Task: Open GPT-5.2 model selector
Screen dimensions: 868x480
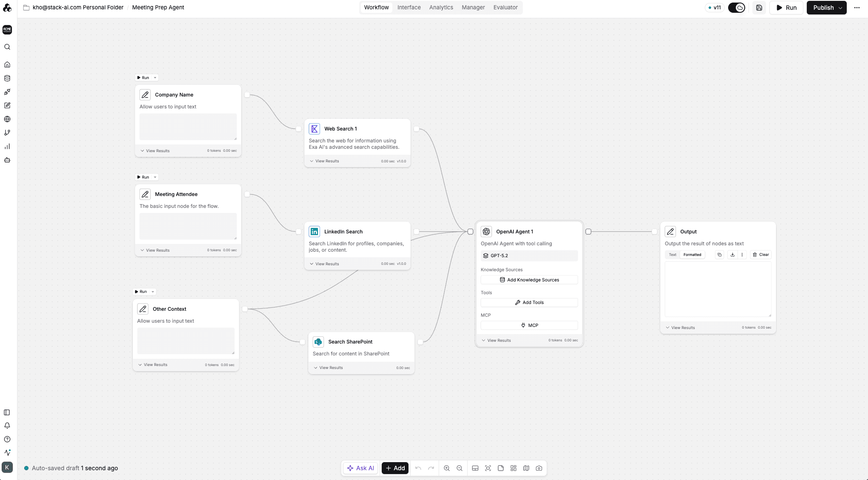Action: pyautogui.click(x=529, y=256)
